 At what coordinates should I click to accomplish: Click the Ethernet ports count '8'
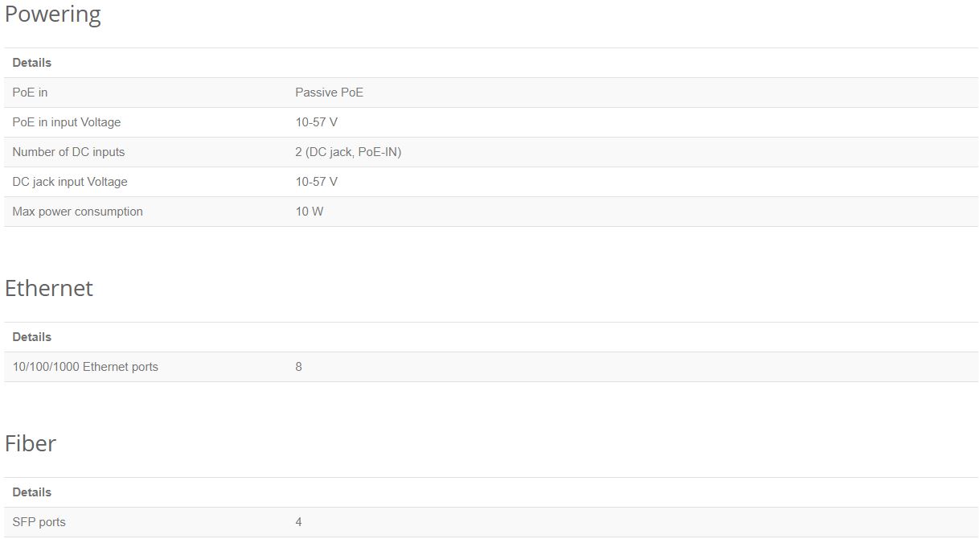(x=298, y=367)
